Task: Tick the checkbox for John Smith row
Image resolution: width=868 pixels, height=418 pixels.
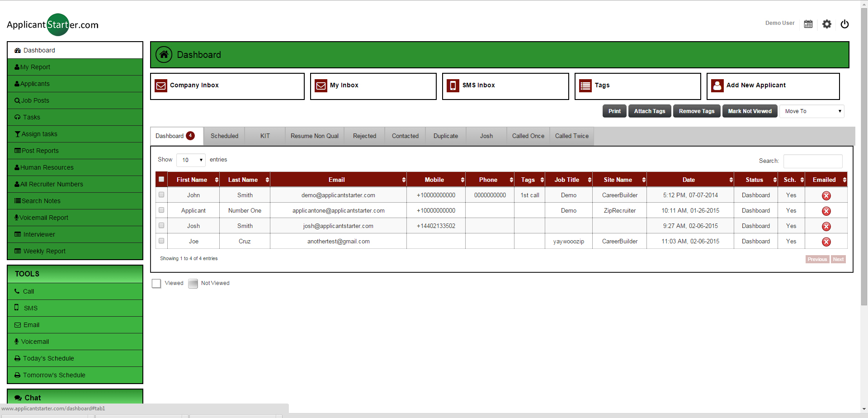Action: click(161, 195)
